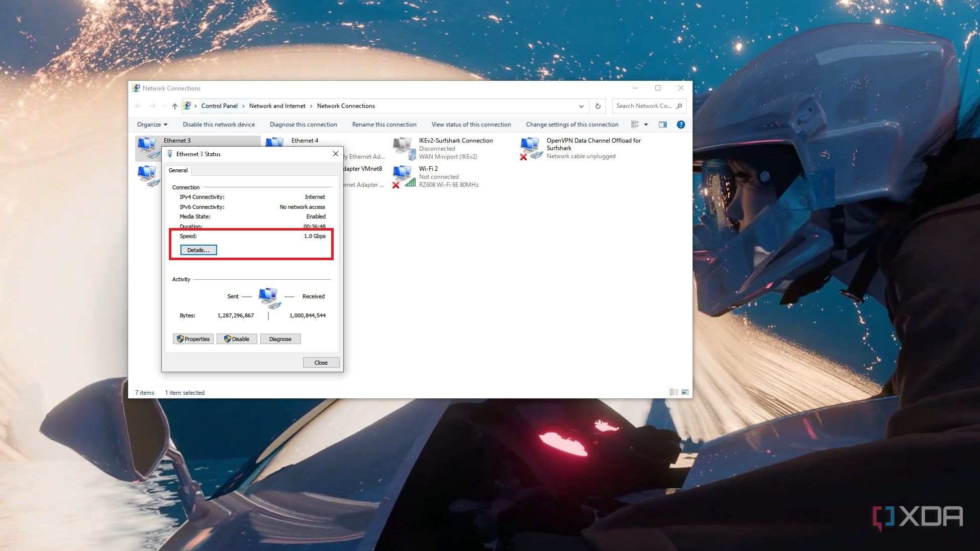The height and width of the screenshot is (551, 980).
Task: Click the No network access value
Action: [303, 207]
